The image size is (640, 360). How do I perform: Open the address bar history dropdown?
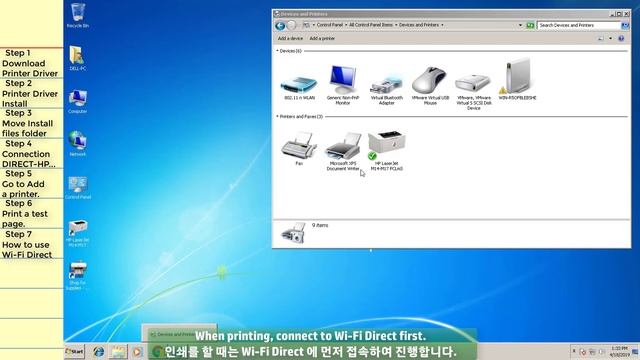click(520, 25)
